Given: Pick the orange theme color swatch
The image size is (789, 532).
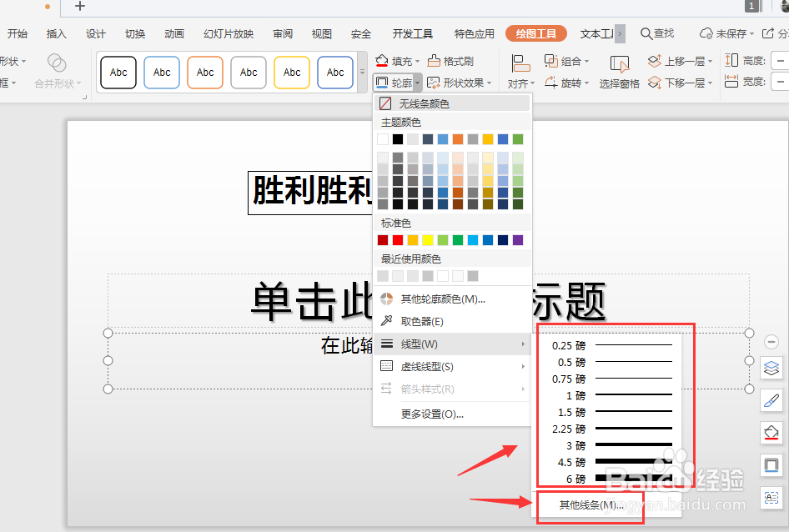Looking at the screenshot, I should click(x=457, y=139).
